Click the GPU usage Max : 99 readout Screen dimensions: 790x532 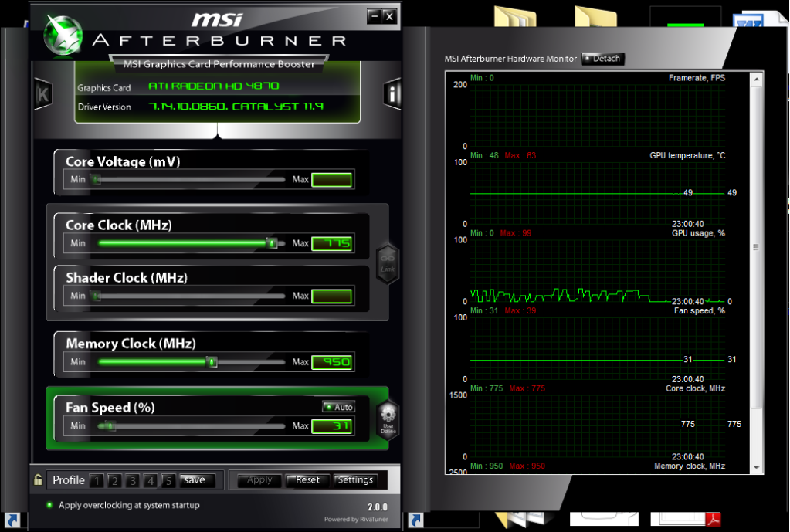[516, 233]
